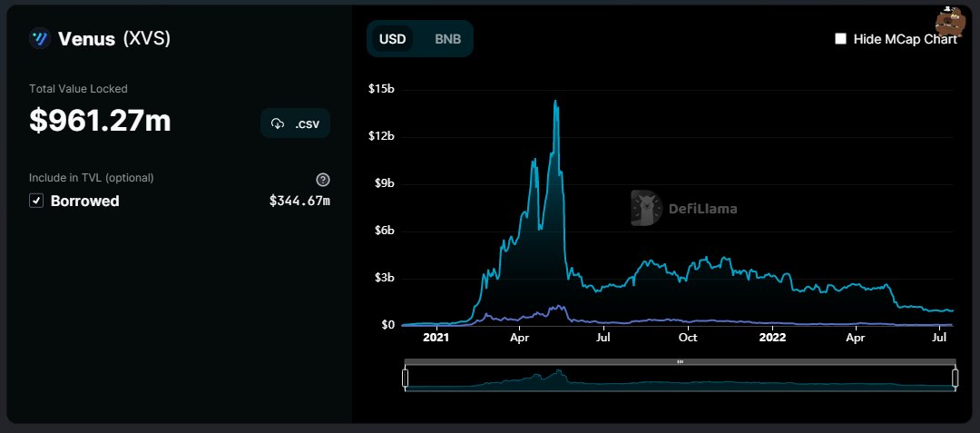Click the $15b y-axis label

pos(381,89)
